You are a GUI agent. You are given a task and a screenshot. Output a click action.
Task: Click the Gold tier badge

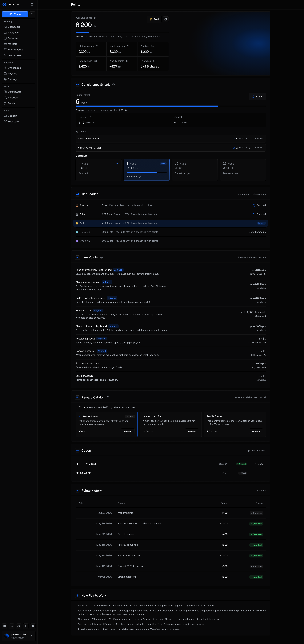[x=154, y=19]
